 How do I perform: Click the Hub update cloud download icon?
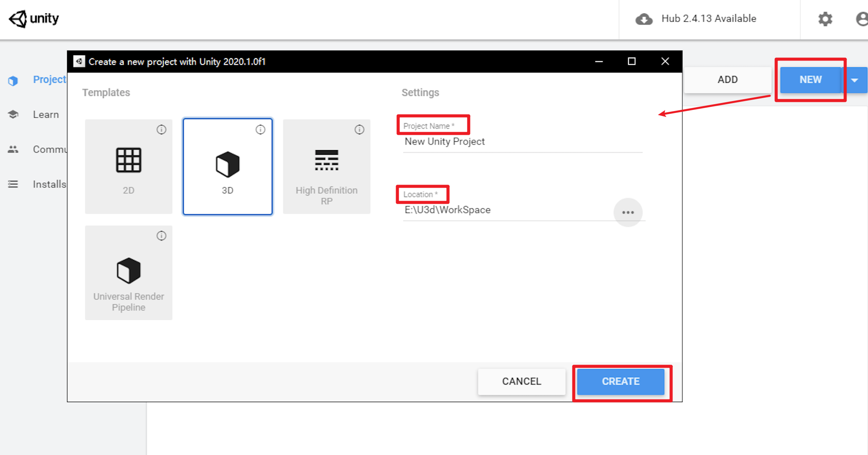coord(644,19)
